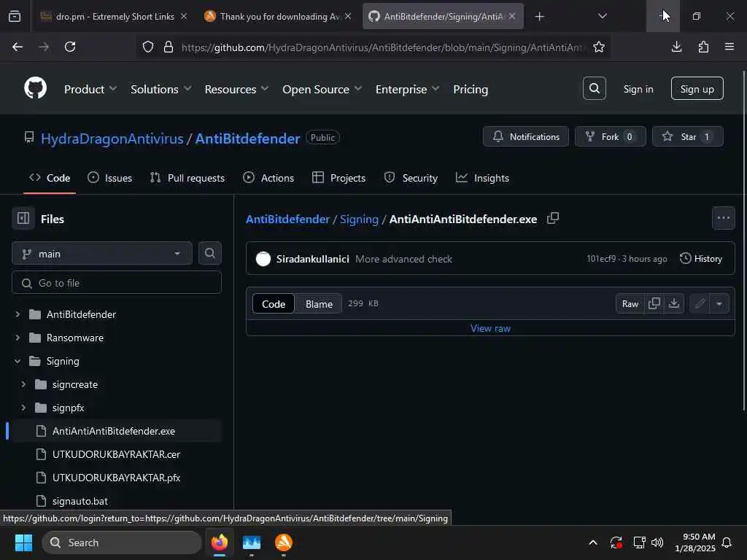Collapse the Signing folder in tree
Image resolution: width=747 pixels, height=560 pixels.
click(18, 361)
